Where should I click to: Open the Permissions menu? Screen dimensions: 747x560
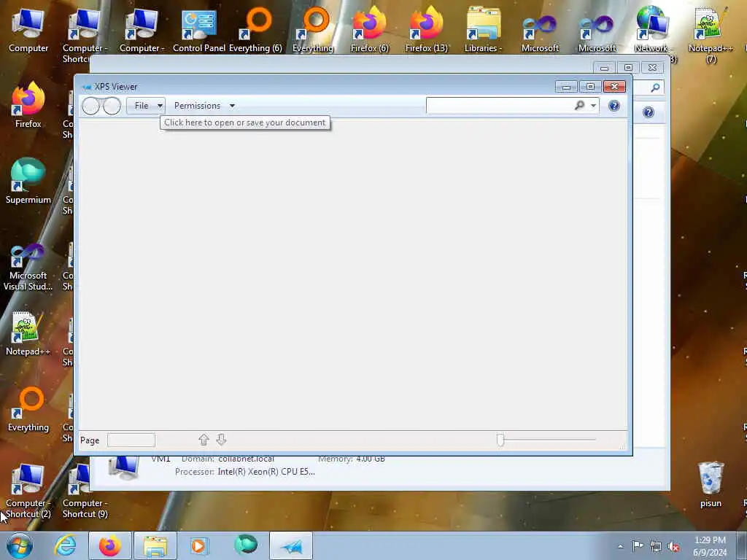[197, 106]
